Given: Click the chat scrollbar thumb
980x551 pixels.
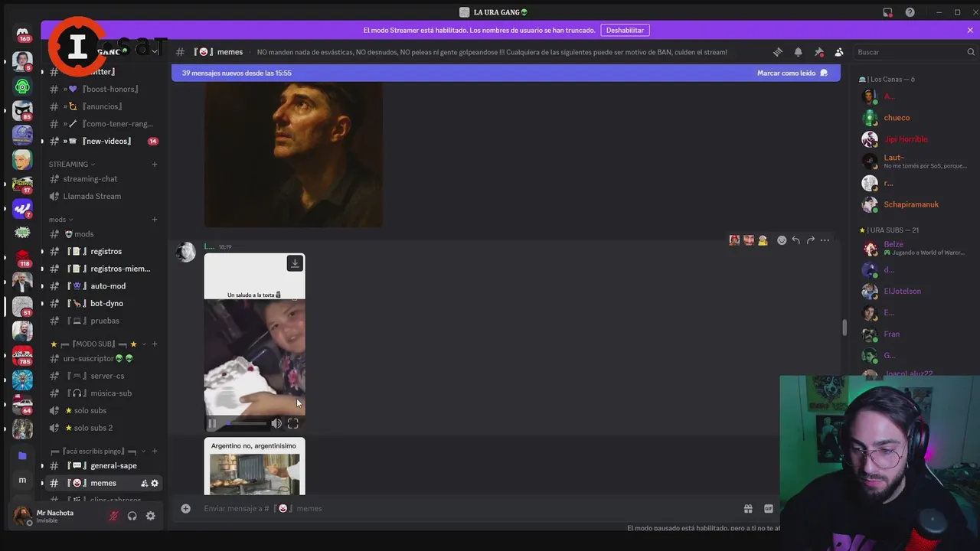Looking at the screenshot, I should click(x=844, y=328).
